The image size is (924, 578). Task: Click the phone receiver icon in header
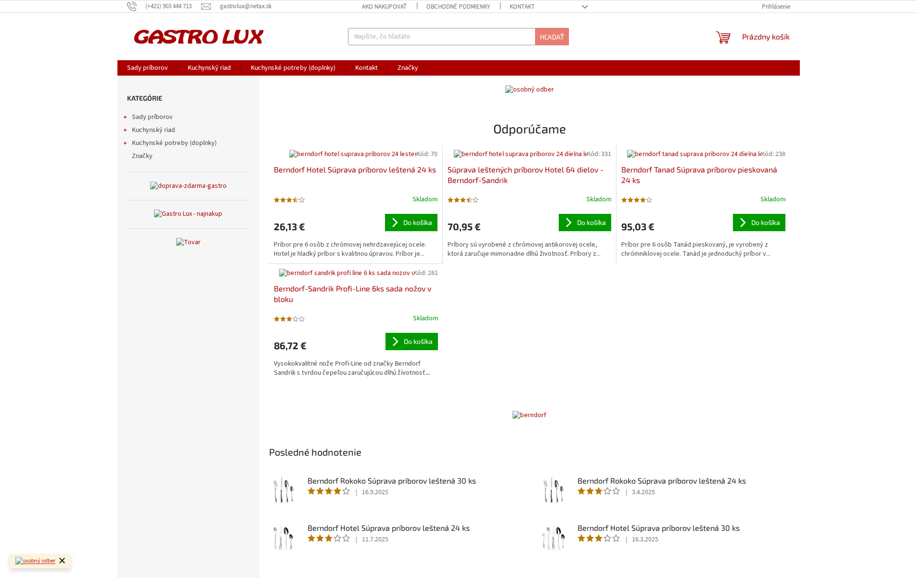click(132, 6)
